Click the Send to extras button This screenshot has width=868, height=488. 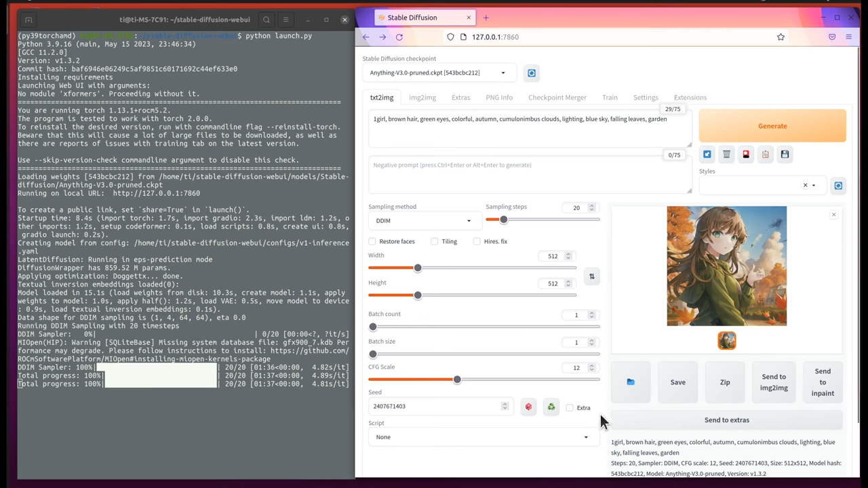pyautogui.click(x=726, y=420)
